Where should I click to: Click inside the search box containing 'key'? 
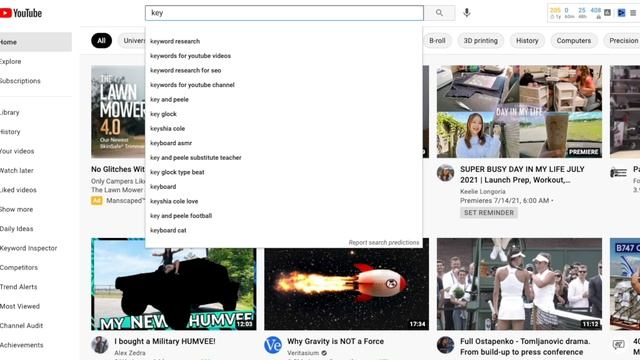point(284,13)
